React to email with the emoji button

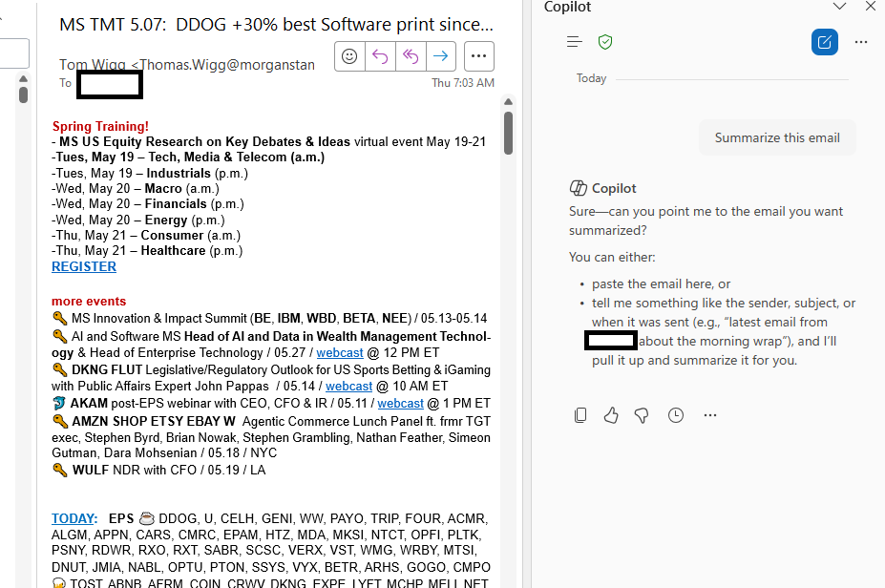point(349,56)
